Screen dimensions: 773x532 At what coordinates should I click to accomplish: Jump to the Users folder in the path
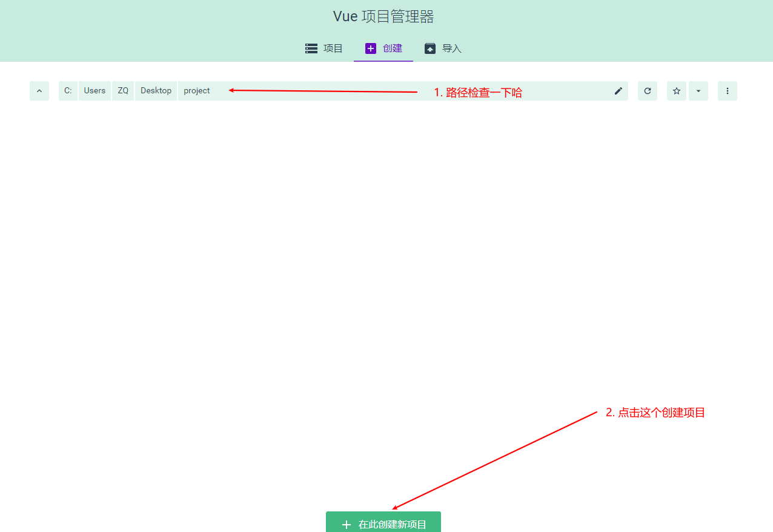[x=95, y=91]
